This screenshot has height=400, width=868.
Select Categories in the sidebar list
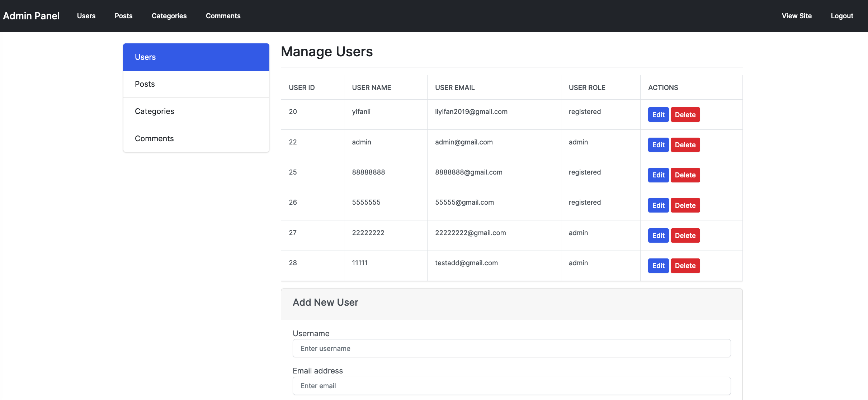[196, 111]
